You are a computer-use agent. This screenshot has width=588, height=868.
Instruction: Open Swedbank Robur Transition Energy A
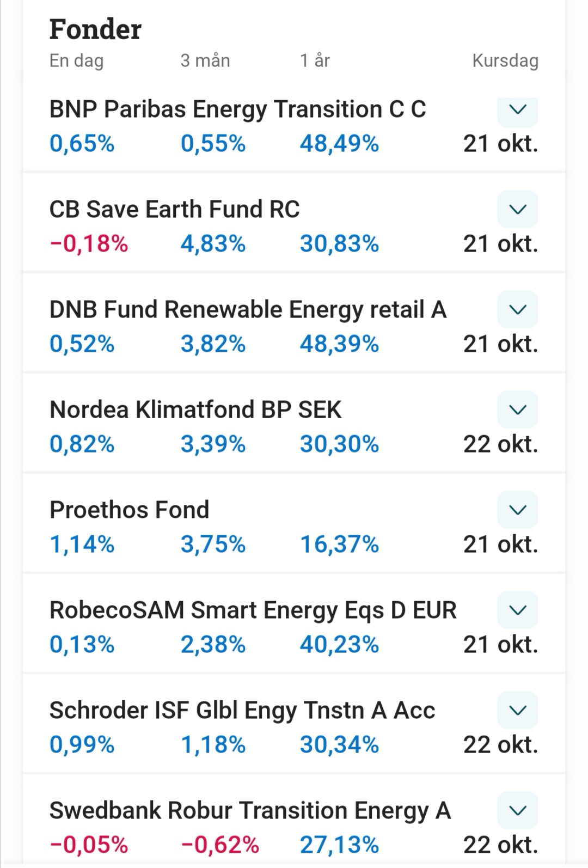coord(250,811)
